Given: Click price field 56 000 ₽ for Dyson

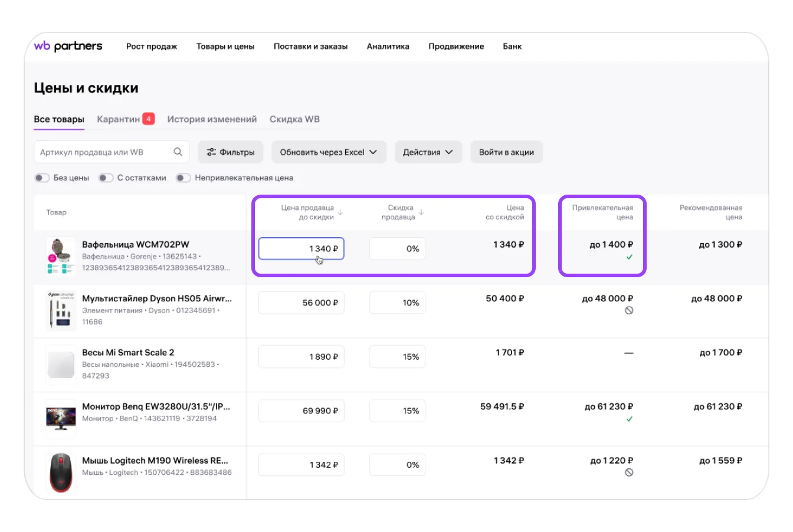Looking at the screenshot, I should 301,303.
